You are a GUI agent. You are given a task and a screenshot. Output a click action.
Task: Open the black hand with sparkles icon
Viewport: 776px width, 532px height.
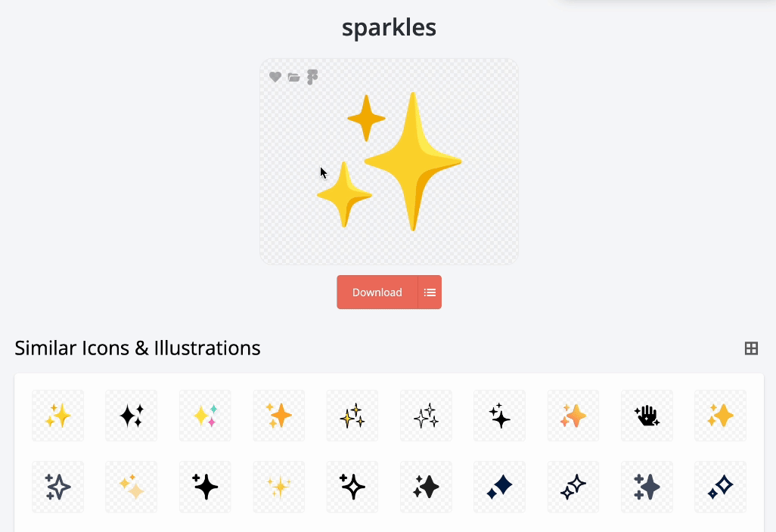(647, 416)
